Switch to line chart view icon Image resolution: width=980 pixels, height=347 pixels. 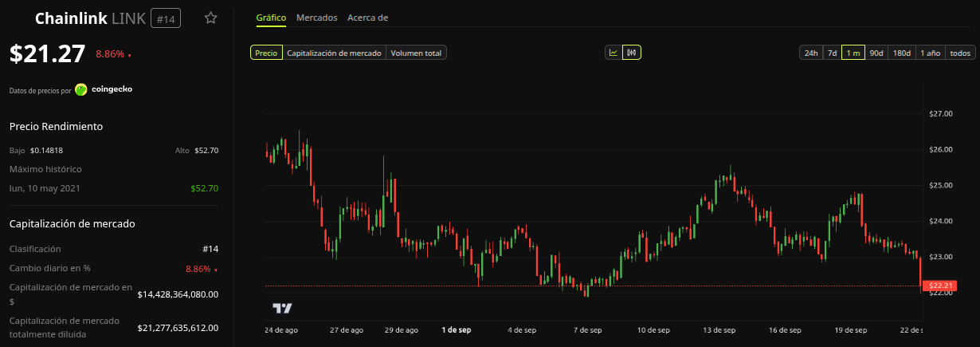(x=613, y=53)
